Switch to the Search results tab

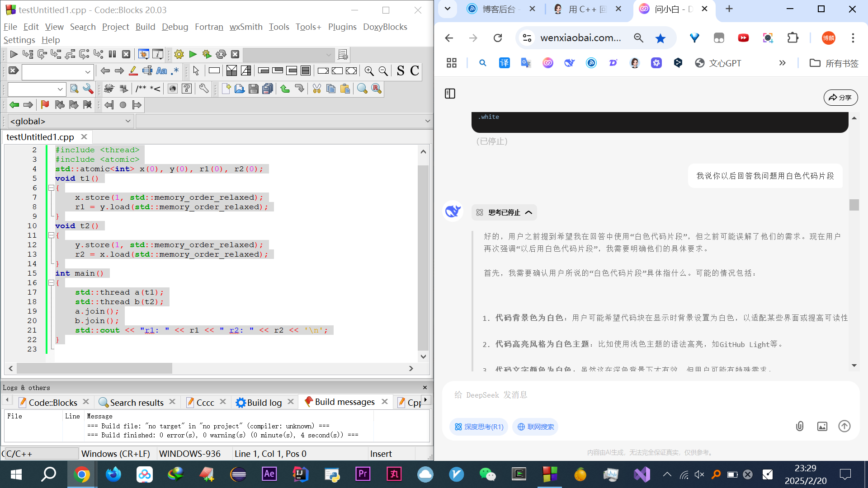pyautogui.click(x=137, y=402)
